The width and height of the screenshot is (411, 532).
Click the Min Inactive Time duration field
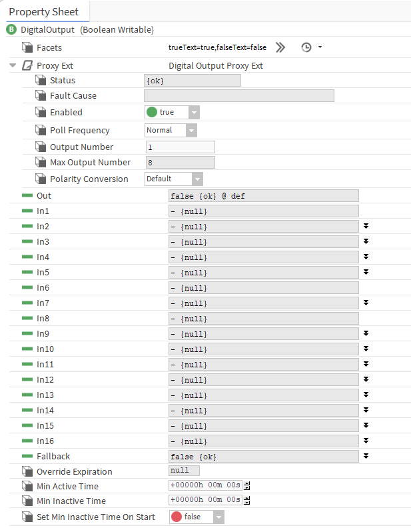point(205,501)
